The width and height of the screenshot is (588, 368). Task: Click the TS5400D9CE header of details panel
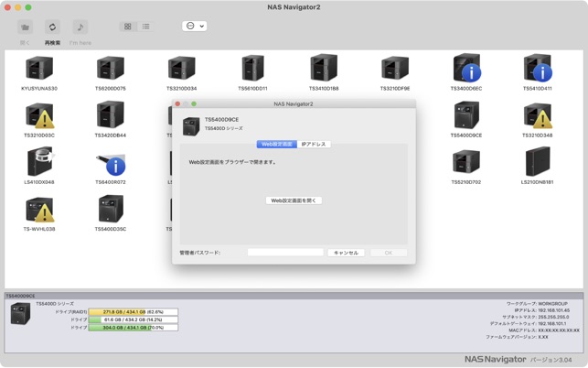coord(294,296)
